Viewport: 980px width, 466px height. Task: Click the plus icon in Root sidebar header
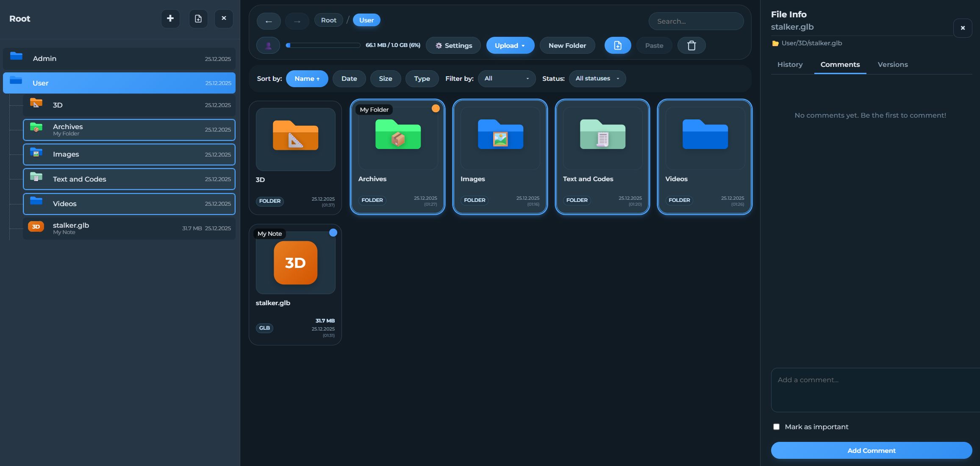(170, 19)
